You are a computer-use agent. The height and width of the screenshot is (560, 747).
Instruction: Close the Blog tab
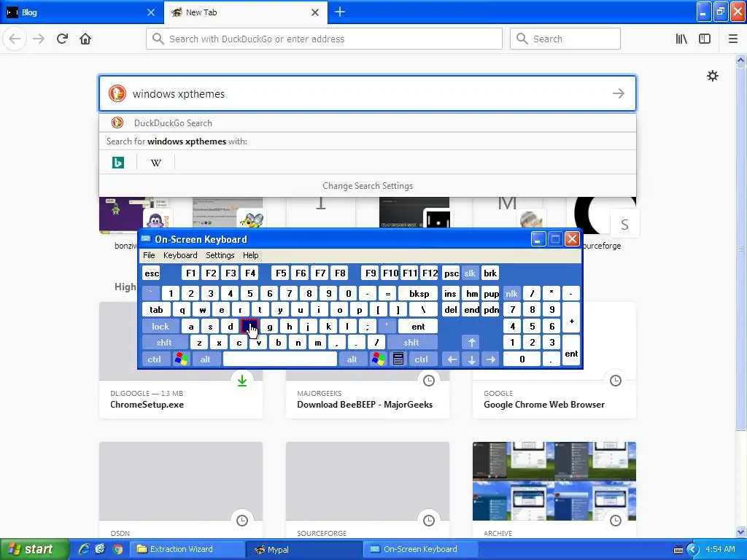pos(151,12)
